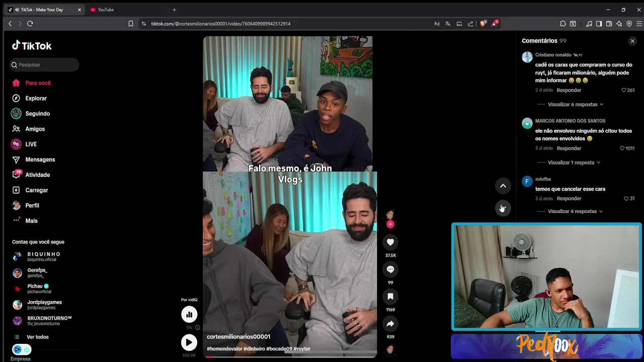Viewport: 644px width, 362px height.
Task: Reply to zulufba's comment
Action: [569, 199]
